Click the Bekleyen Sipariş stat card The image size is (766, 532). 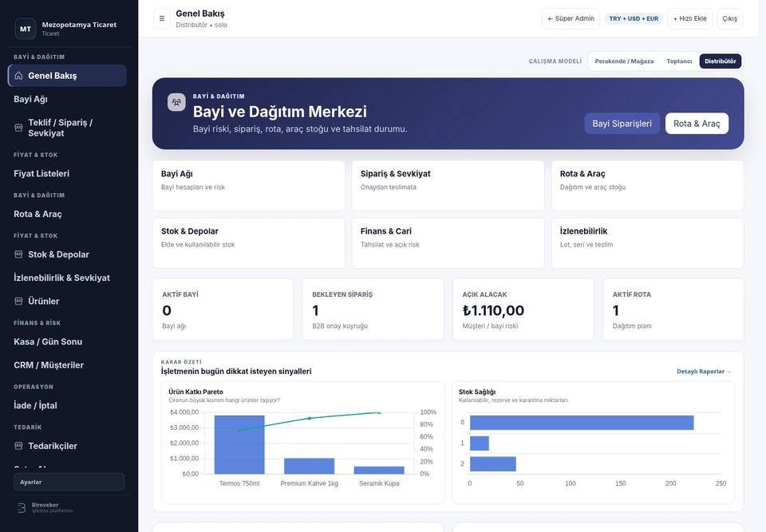click(x=373, y=309)
